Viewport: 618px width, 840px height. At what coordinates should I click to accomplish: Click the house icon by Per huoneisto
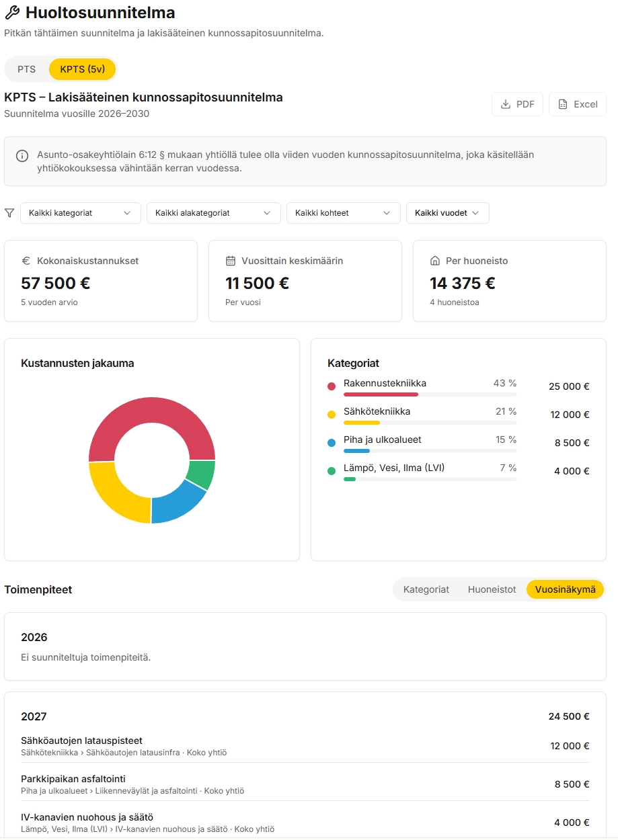tap(435, 261)
